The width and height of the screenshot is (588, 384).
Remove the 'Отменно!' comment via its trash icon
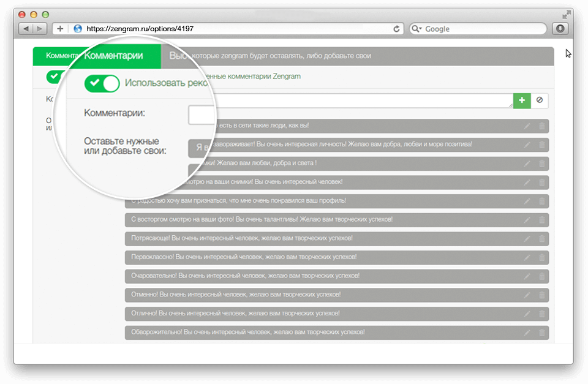click(541, 295)
